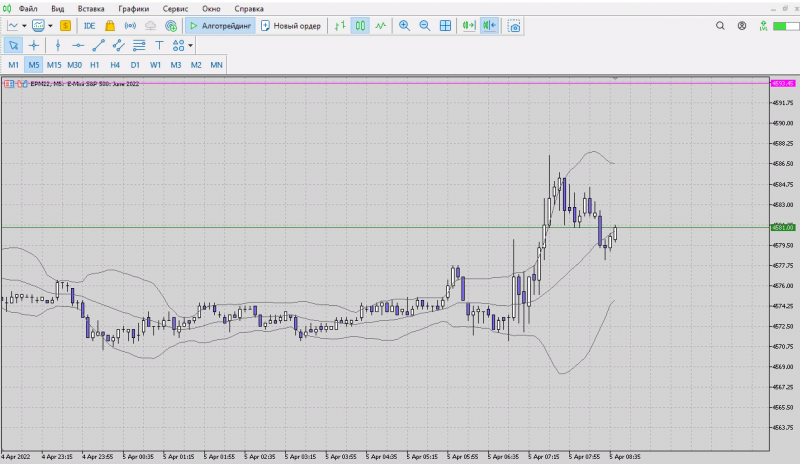Select the crosshair tool
This screenshot has height=464, width=800.
pos(34,45)
